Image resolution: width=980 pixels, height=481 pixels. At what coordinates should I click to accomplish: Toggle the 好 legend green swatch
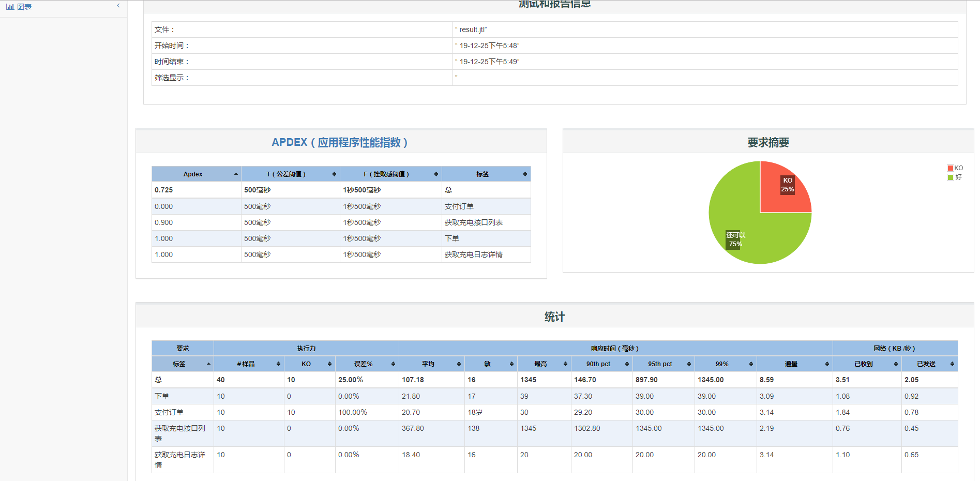pyautogui.click(x=951, y=177)
